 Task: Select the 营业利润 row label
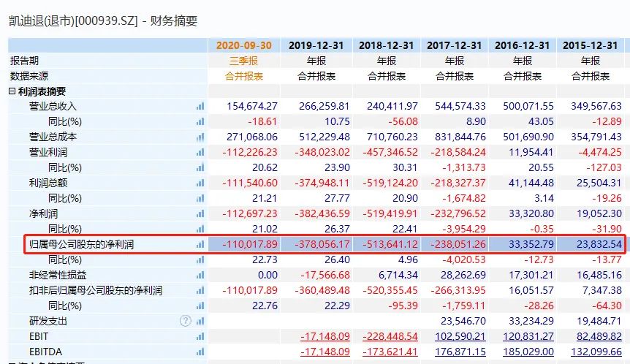[x=48, y=152]
